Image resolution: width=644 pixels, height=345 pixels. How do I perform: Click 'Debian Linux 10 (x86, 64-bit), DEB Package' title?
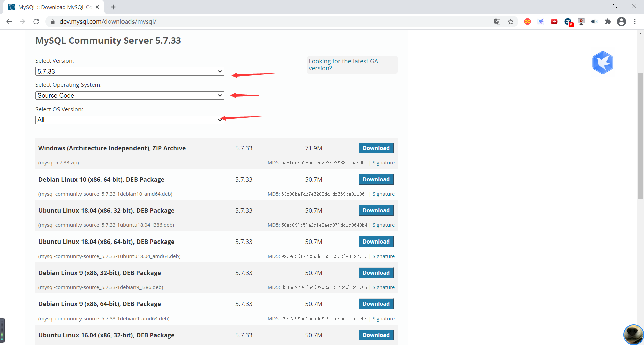tap(101, 180)
